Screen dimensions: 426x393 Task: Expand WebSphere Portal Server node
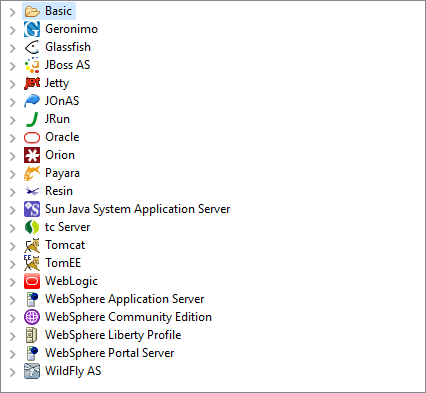[13, 354]
